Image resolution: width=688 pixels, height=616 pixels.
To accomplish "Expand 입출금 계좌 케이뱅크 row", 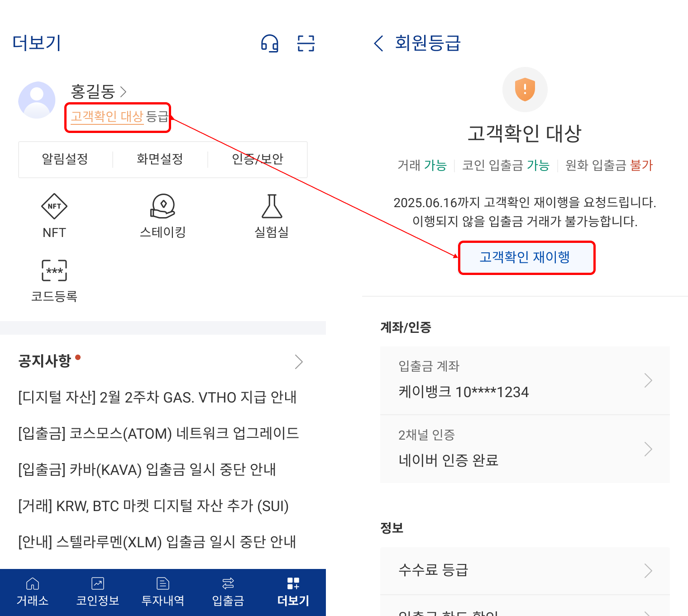I will 525,380.
